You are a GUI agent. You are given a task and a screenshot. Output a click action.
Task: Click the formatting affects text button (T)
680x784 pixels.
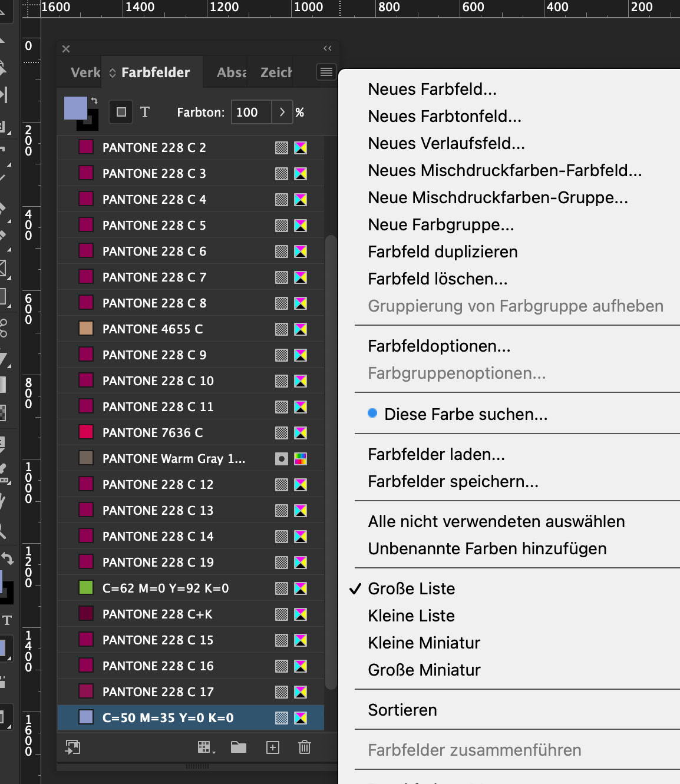point(146,112)
